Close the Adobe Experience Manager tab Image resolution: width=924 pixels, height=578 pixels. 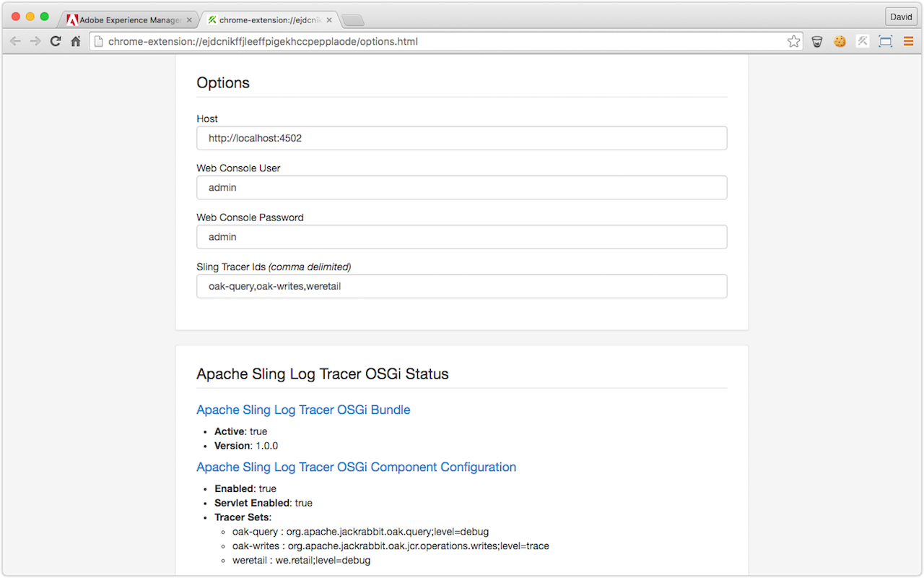189,20
